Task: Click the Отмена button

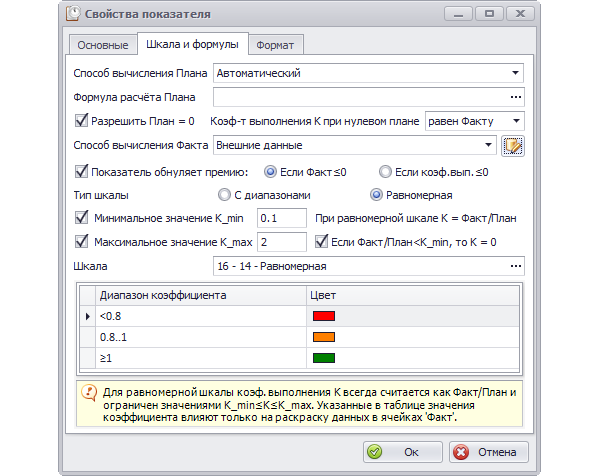Action: (489, 452)
